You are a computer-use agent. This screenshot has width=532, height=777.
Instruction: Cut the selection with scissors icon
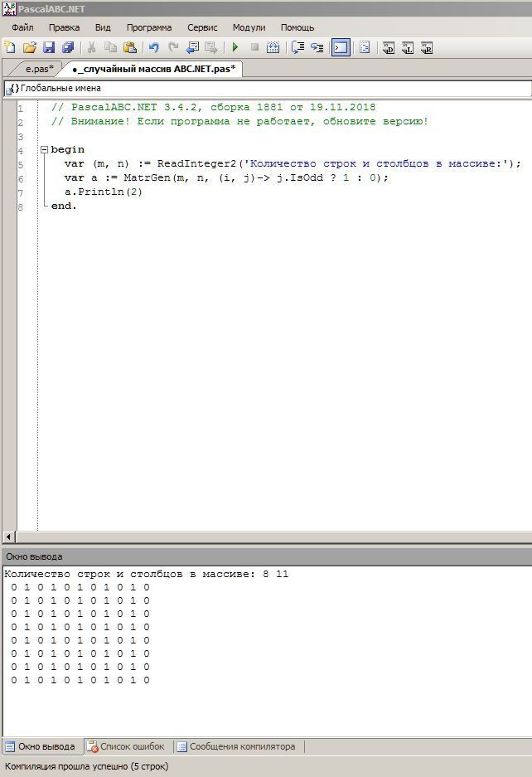(x=91, y=47)
